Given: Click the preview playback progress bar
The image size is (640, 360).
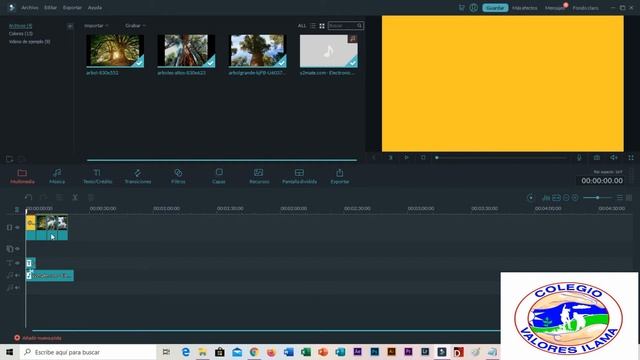Looking at the screenshot, I should click(501, 158).
